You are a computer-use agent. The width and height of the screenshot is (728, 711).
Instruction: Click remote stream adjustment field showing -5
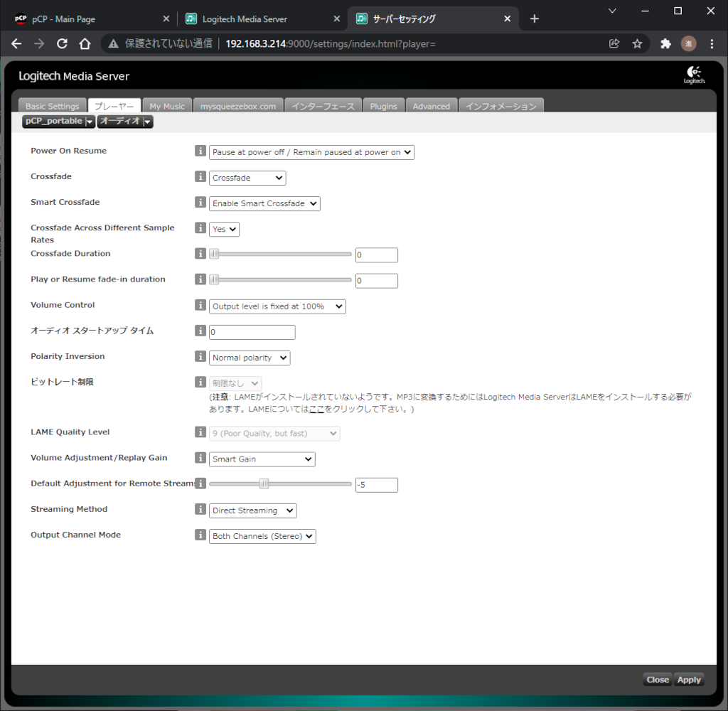[x=377, y=485]
